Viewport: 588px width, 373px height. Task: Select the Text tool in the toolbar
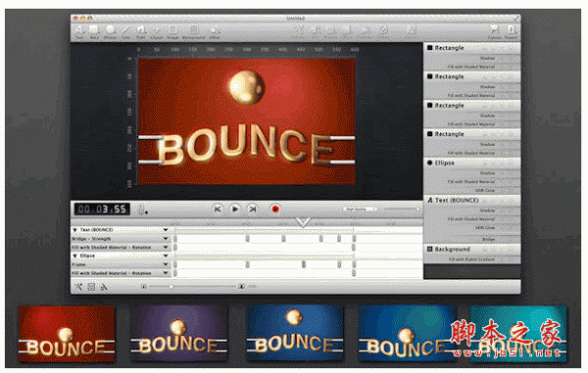79,31
